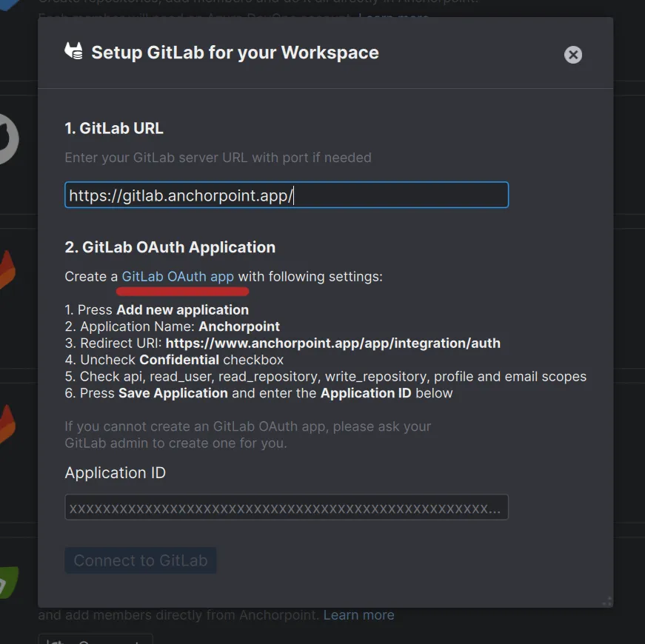Click the dimmed Learn more link behind the dialog
The image size is (645, 644).
click(x=395, y=18)
